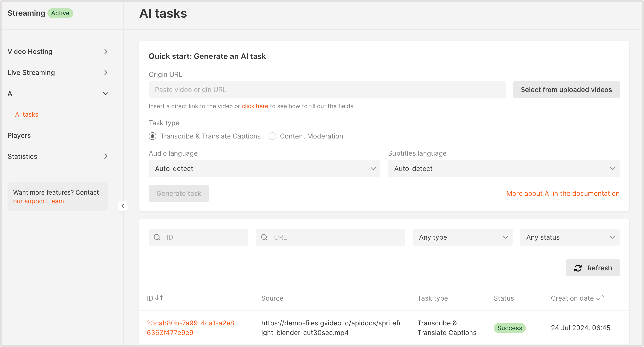Select the Transcribe & Translate Captions radio
644x347 pixels.
152,136
